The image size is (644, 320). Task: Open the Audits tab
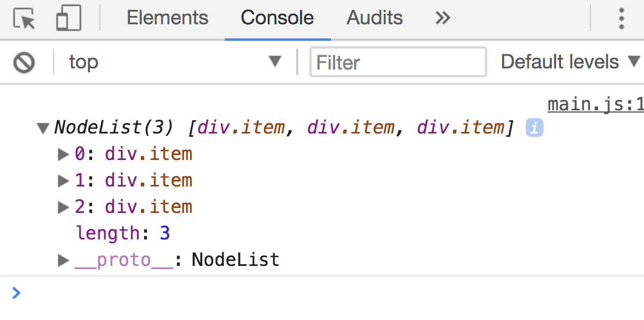pos(374,17)
